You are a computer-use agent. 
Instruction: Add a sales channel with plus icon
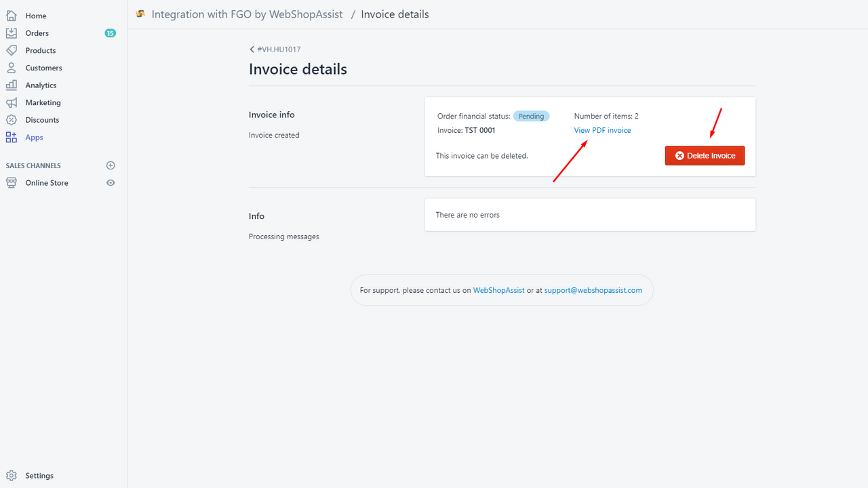111,165
